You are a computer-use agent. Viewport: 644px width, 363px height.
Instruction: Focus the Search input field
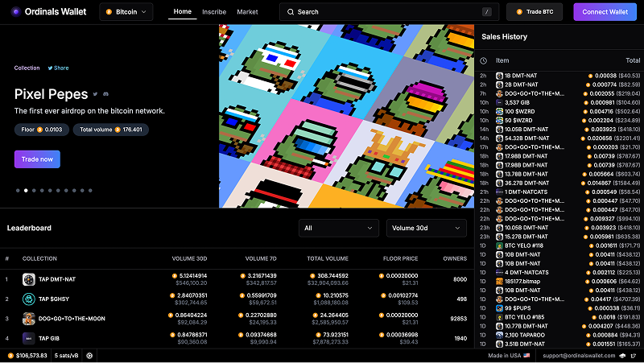389,12
